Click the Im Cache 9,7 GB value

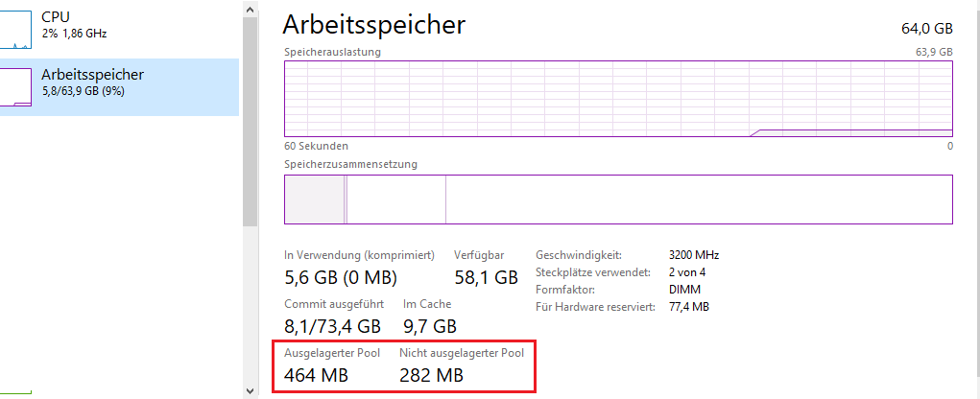pyautogui.click(x=430, y=327)
